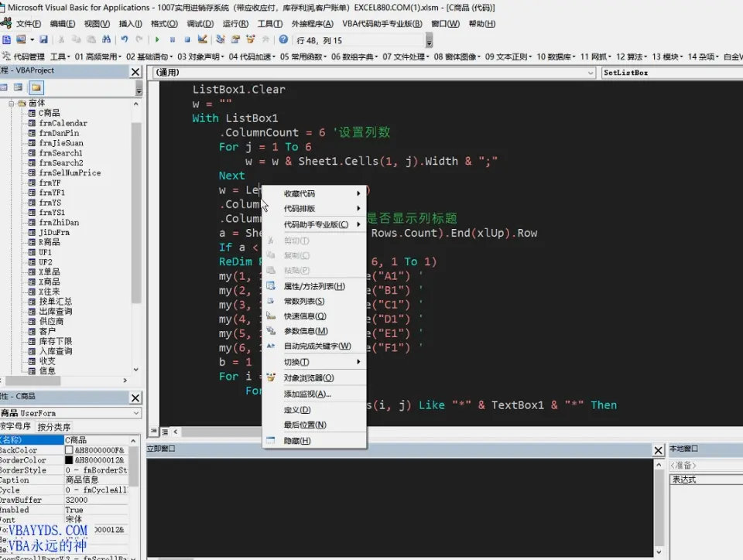Viewport: 743px width, 560px height.
Task: Click the View Microsoft Excel toolbar icon
Action: (x=6, y=39)
